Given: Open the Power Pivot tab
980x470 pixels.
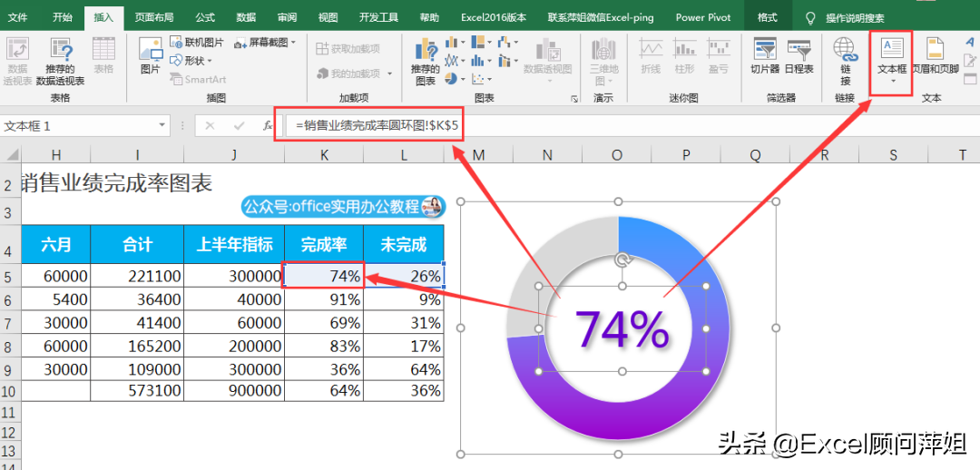Looking at the screenshot, I should click(x=702, y=17).
